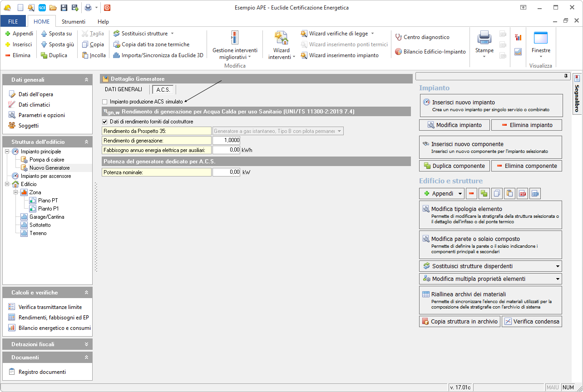Image resolution: width=583 pixels, height=392 pixels.
Task: Switch to the DATI GENERALI tab
Action: (x=124, y=89)
